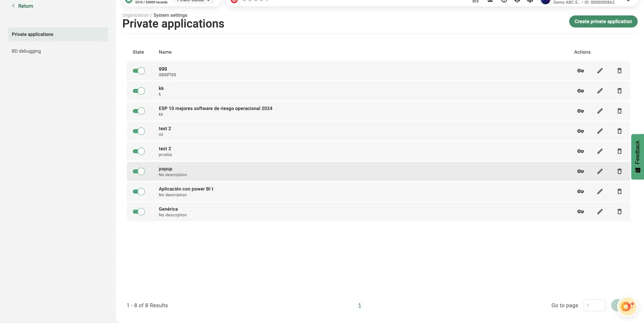Open key credentials for popup application
The width and height of the screenshot is (644, 323).
(580, 171)
